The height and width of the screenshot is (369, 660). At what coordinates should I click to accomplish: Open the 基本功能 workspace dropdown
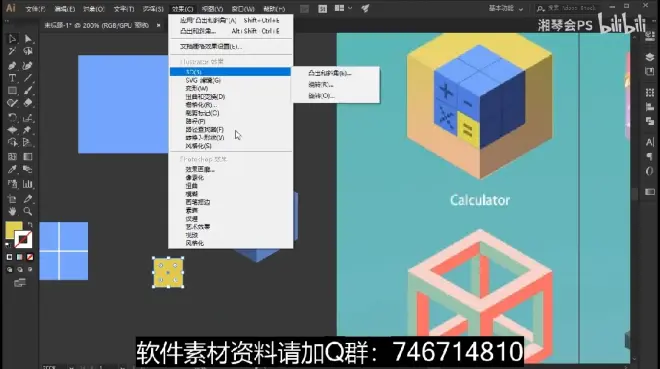(506, 8)
